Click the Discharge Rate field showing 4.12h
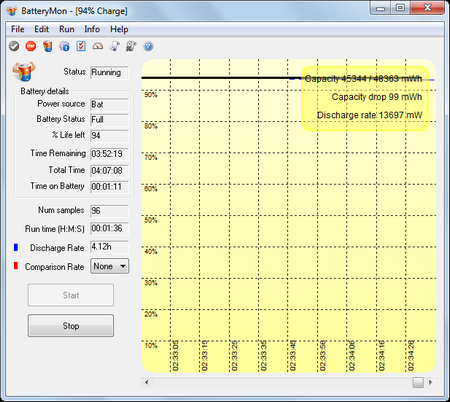Screen dimensions: 450x402 click(x=109, y=247)
